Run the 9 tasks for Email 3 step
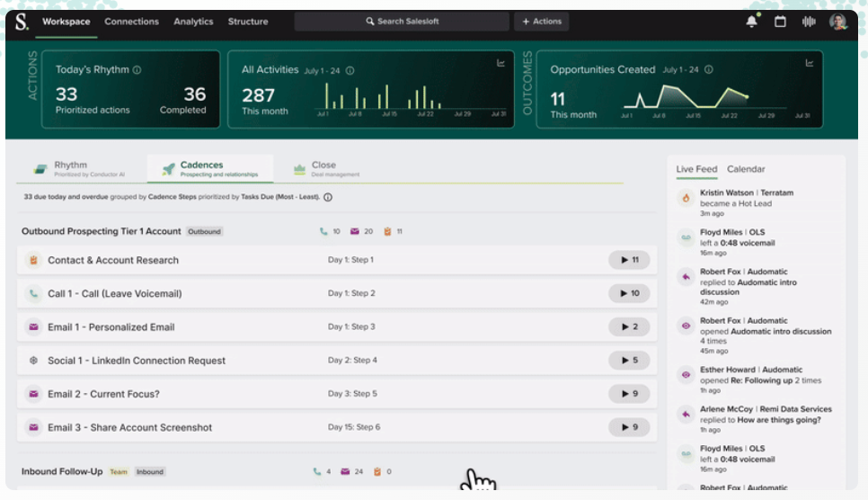This screenshot has height=500, width=868. (629, 427)
